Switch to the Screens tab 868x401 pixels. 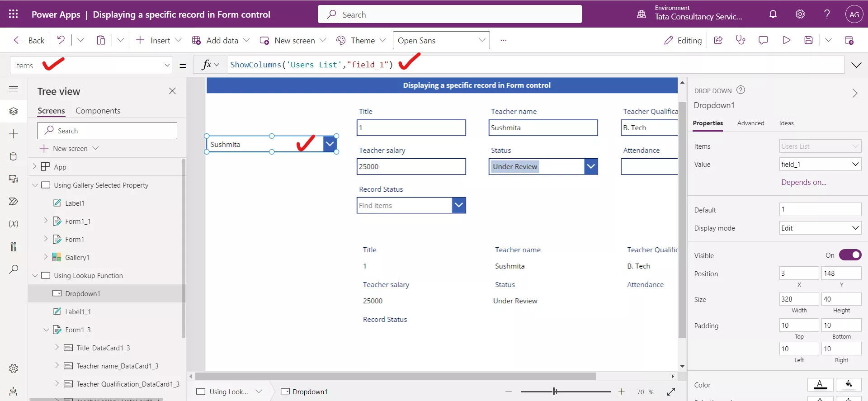click(51, 111)
